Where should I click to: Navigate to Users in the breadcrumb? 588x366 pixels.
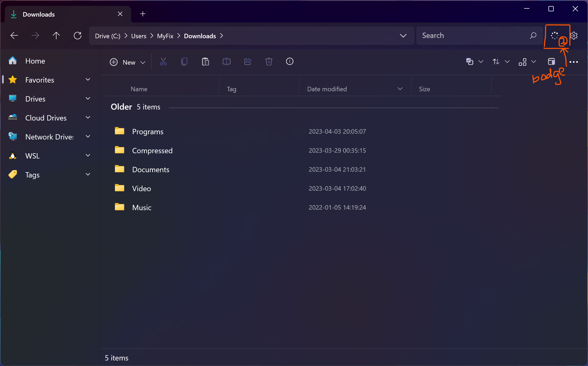[x=138, y=36]
